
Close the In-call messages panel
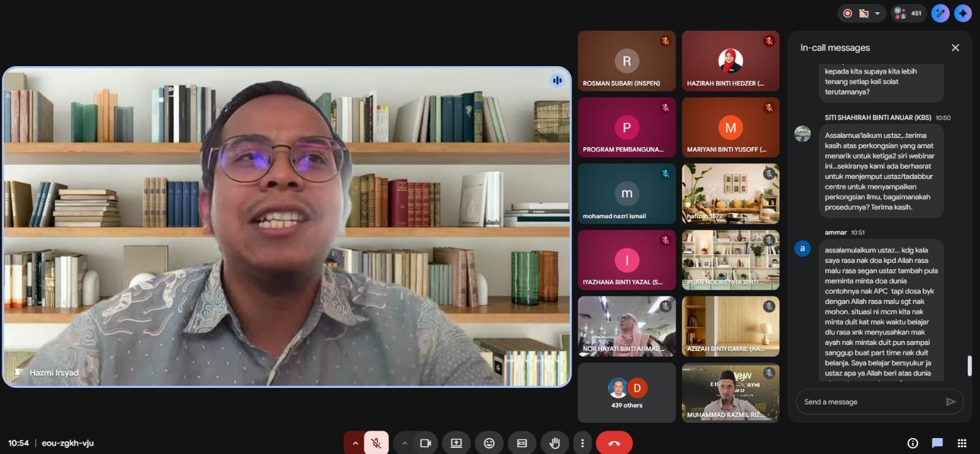pos(955,48)
